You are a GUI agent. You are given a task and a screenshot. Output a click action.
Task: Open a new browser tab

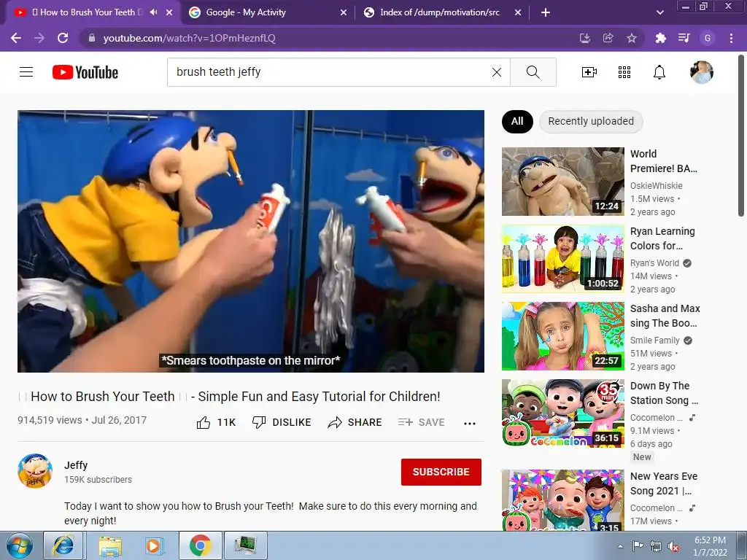click(546, 12)
